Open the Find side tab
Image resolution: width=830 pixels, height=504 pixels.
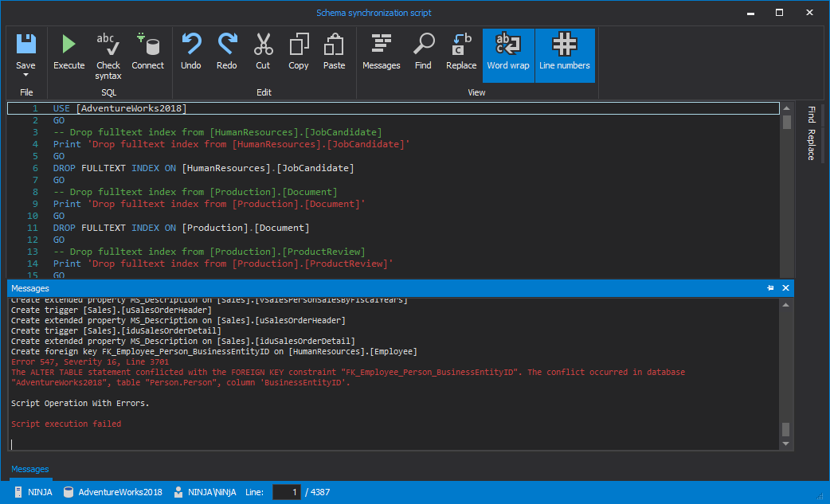(x=811, y=115)
